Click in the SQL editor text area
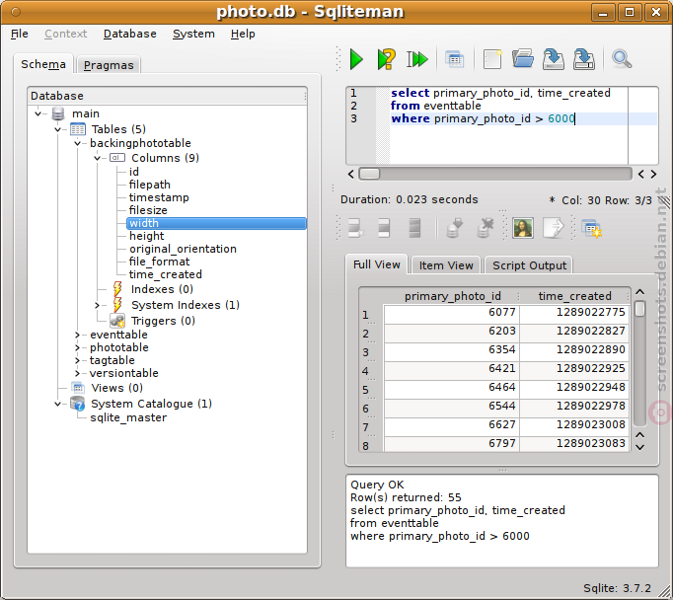This screenshot has width=673, height=600. [x=509, y=125]
